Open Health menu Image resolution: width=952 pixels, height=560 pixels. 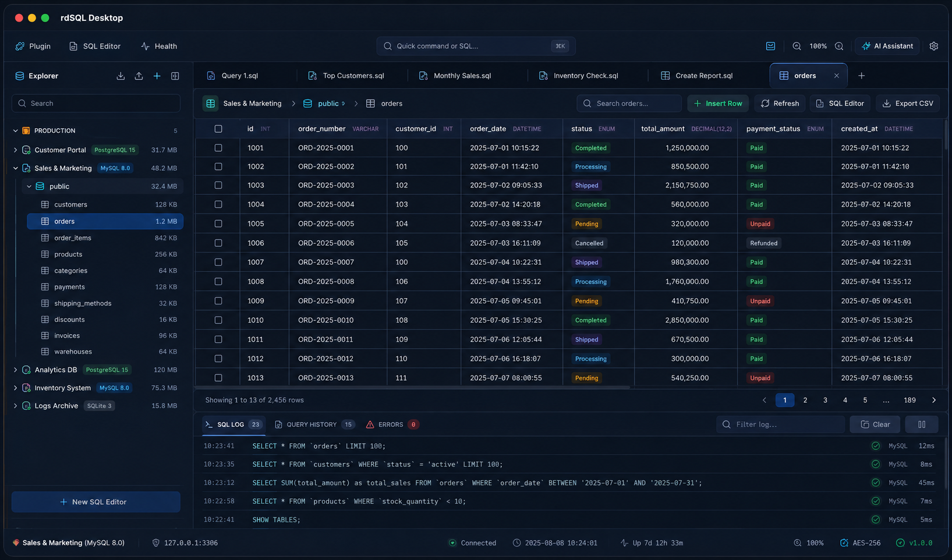159,46
